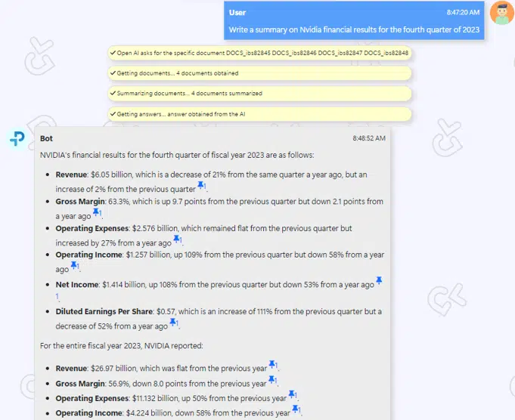515x420 pixels.
Task: Open citation pin after Operating Income $4.224 billion
Action: click(x=296, y=409)
